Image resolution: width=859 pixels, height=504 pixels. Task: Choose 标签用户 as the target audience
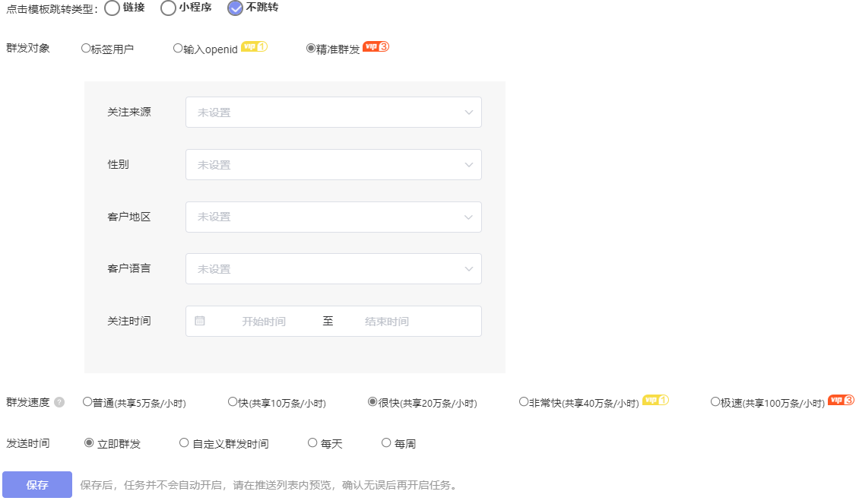[x=85, y=48]
